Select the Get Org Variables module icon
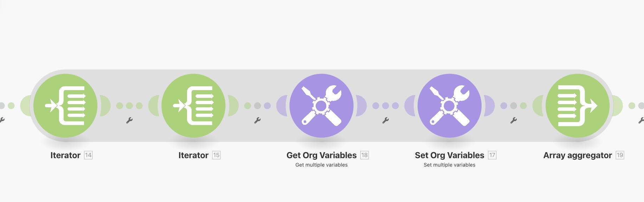This screenshot has width=644, height=202. tap(321, 106)
